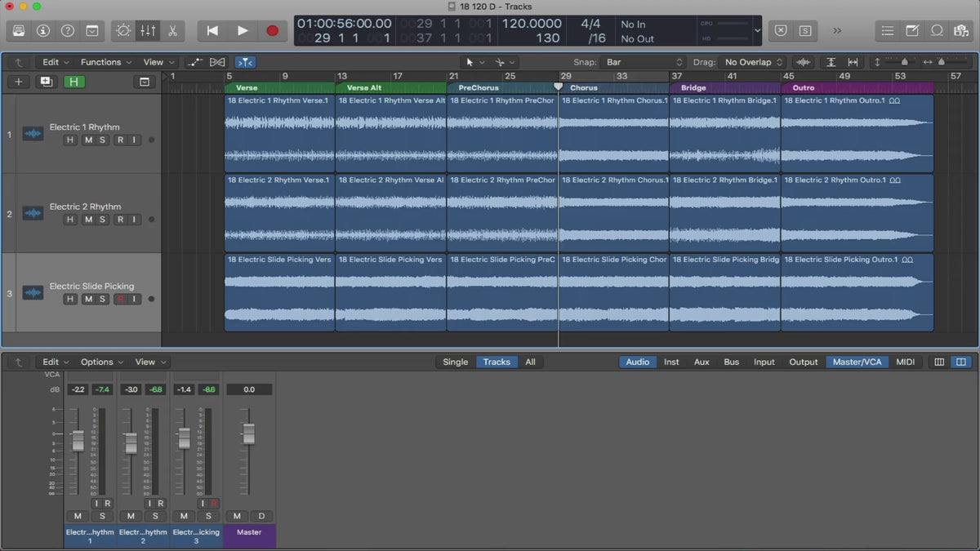This screenshot has height=551, width=980.
Task: Open the Drag mode No Overlap dropdown
Action: coord(754,62)
